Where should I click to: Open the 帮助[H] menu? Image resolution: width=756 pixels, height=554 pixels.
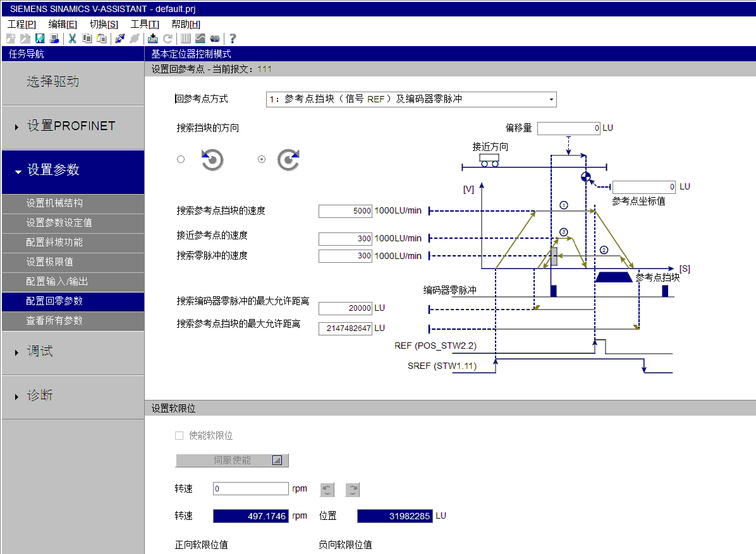click(x=186, y=24)
